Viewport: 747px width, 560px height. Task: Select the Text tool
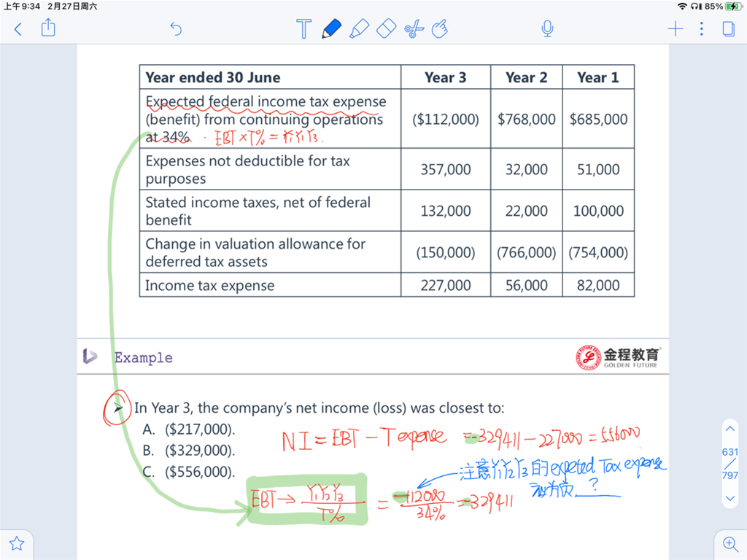pyautogui.click(x=303, y=28)
